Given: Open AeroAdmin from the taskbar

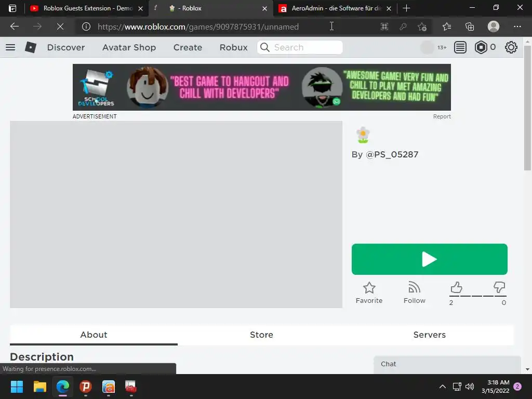Looking at the screenshot, I should point(109,387).
